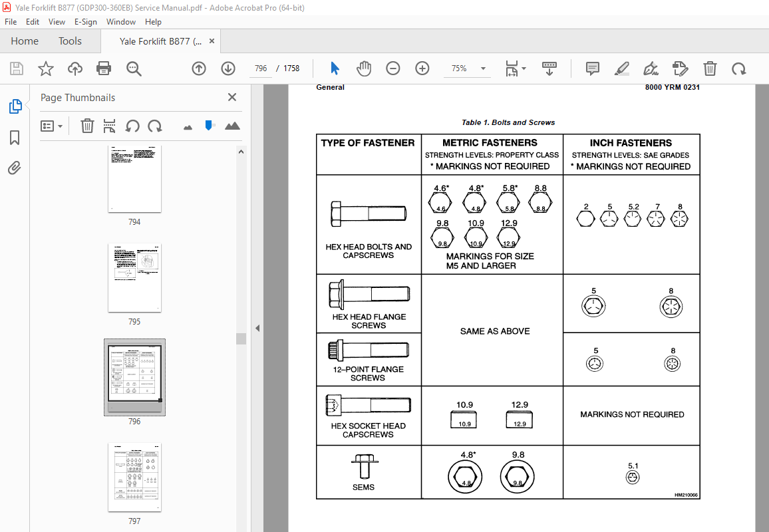
Task: Open the Sign document tool
Action: pyautogui.click(x=651, y=68)
